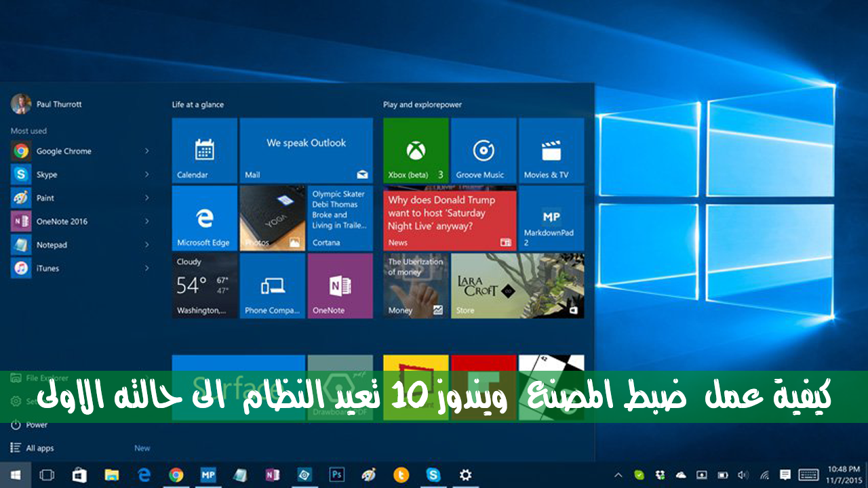Open Photoshop from the taskbar
The height and width of the screenshot is (488, 868).
[x=336, y=475]
